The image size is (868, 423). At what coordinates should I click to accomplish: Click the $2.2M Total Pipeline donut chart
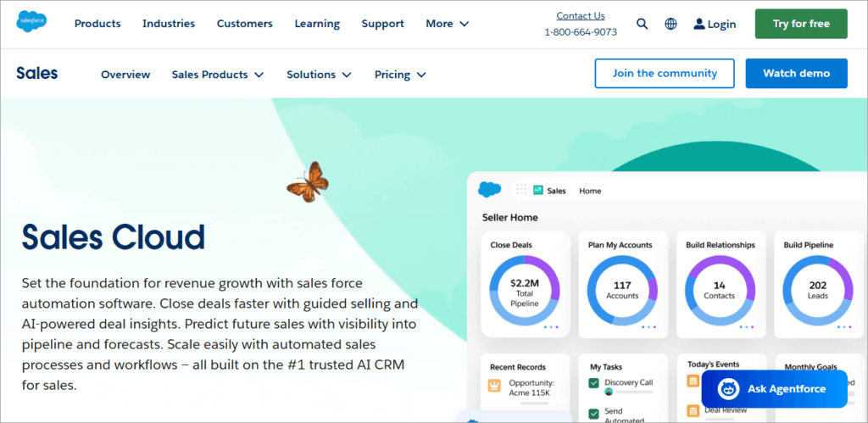click(524, 291)
